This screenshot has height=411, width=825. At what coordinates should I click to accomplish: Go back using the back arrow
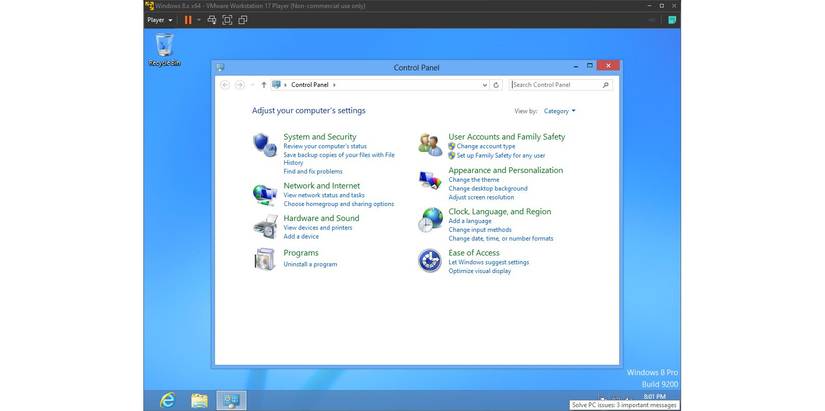pyautogui.click(x=225, y=85)
